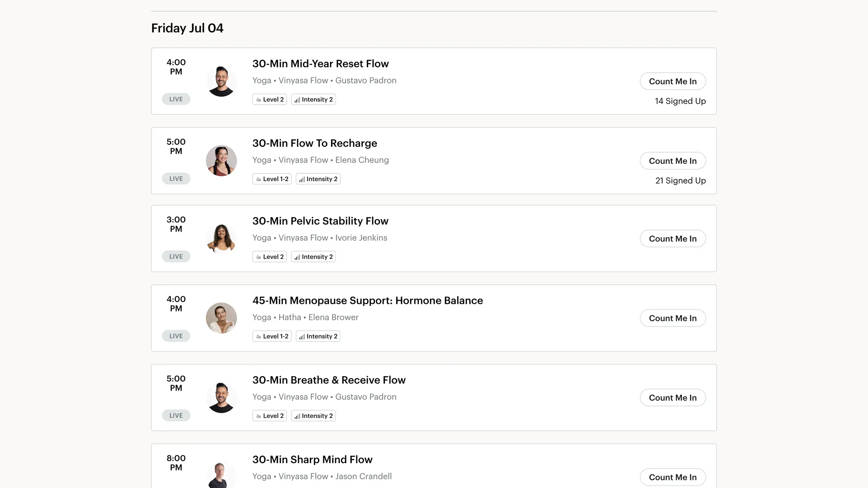Click Count Me In for Flow To Recharge

[673, 161]
